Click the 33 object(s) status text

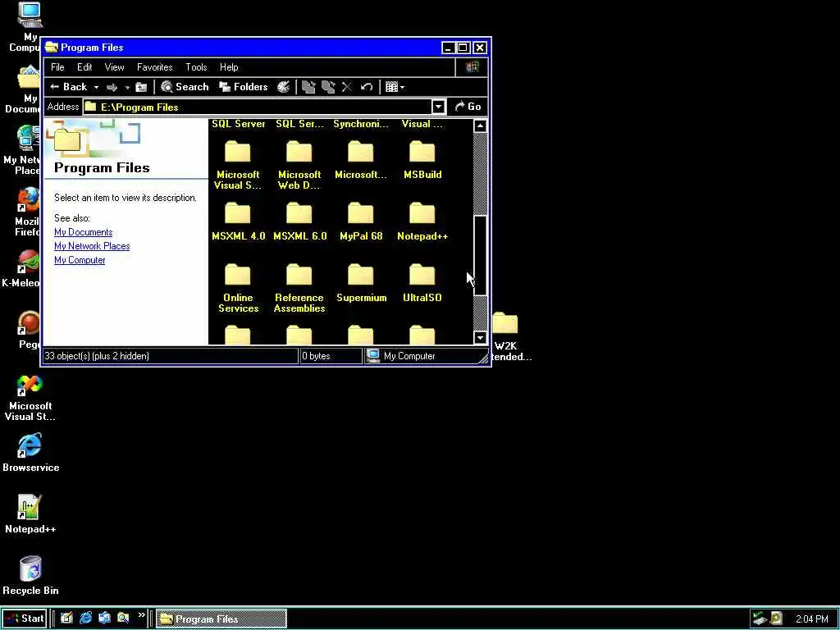click(x=97, y=356)
